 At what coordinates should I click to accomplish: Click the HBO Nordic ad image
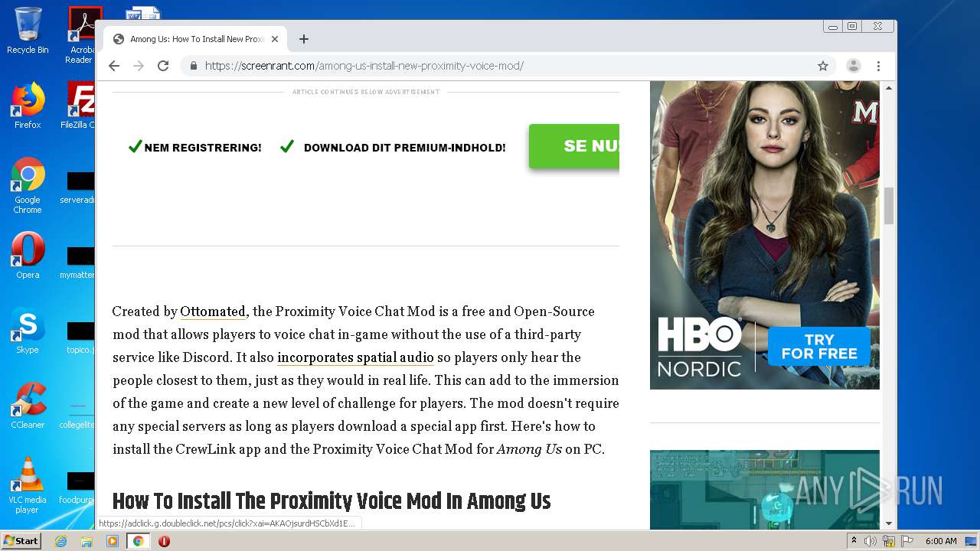[x=765, y=235]
